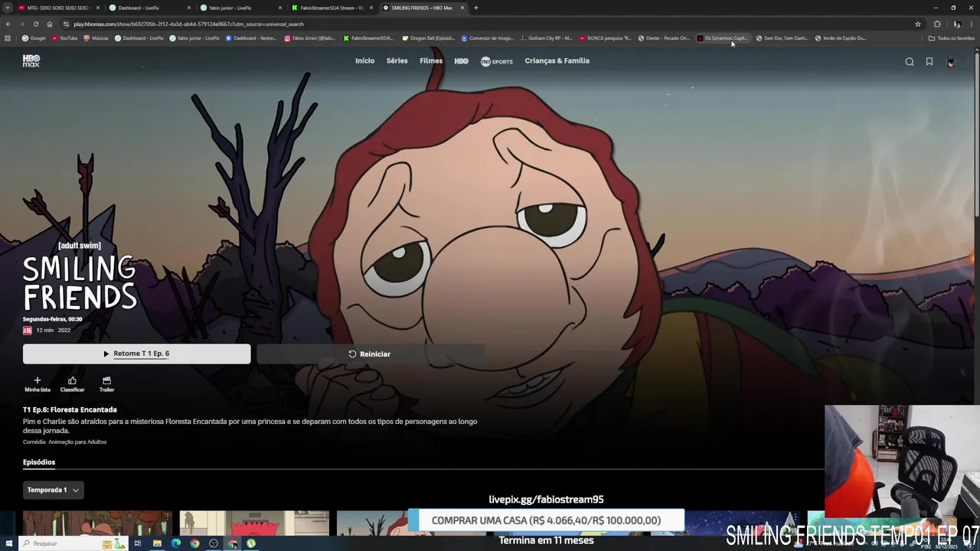Add show to Minha lista
The height and width of the screenshot is (551, 980).
37,384
